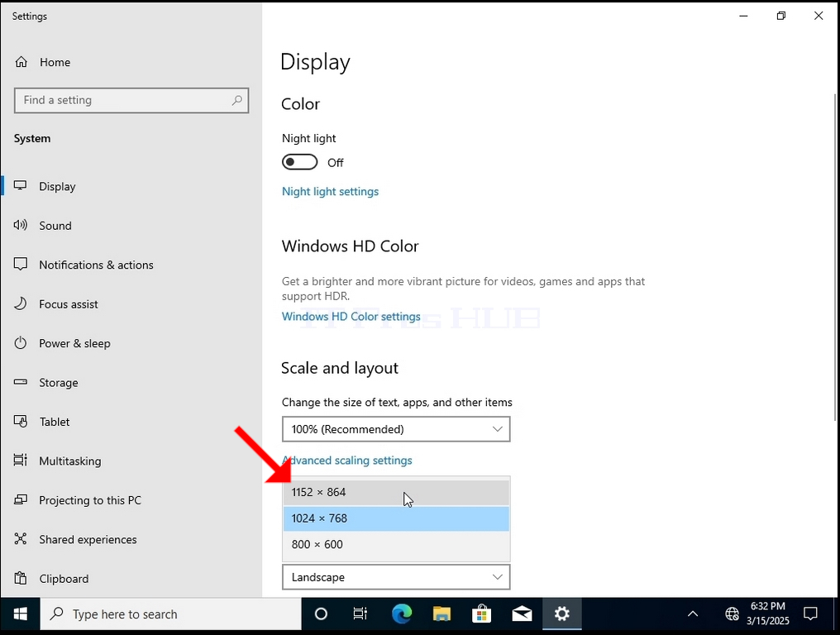Open the Shared experiences icon
This screenshot has width=840, height=635.
click(21, 539)
